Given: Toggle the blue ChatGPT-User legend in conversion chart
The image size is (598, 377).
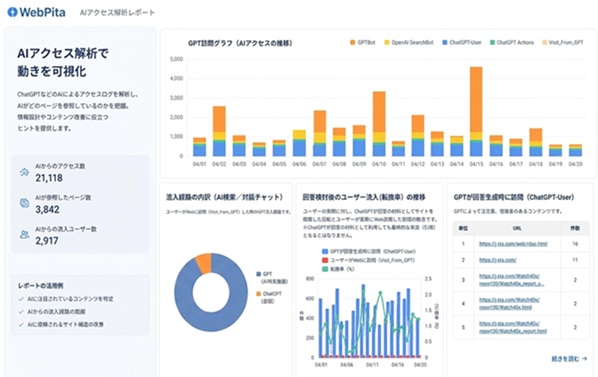Looking at the screenshot, I should pyautogui.click(x=369, y=251).
